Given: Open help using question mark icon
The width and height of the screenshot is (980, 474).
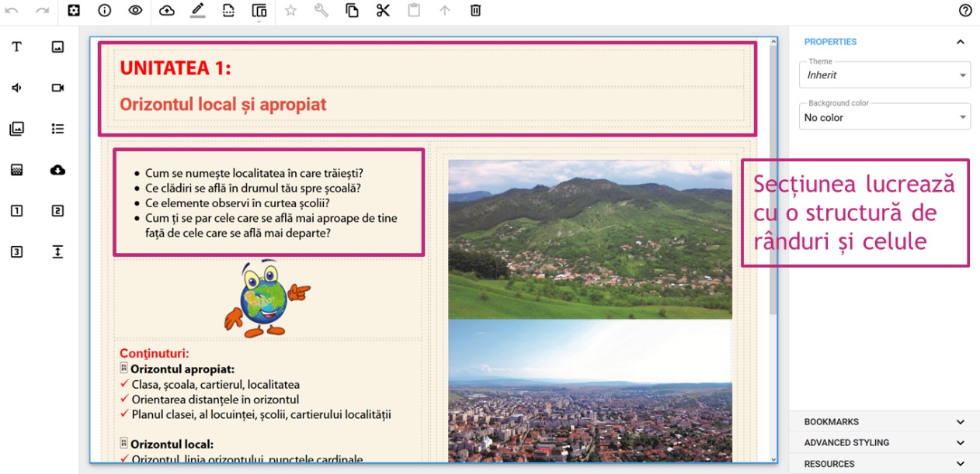Looking at the screenshot, I should 965,11.
